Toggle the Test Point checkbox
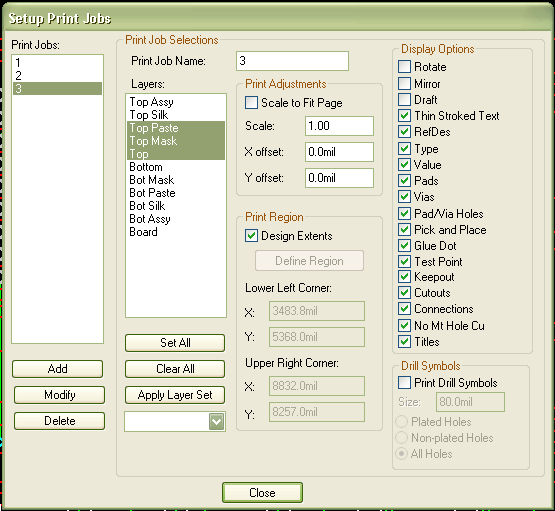Screen dimensions: 555x511 (404, 262)
